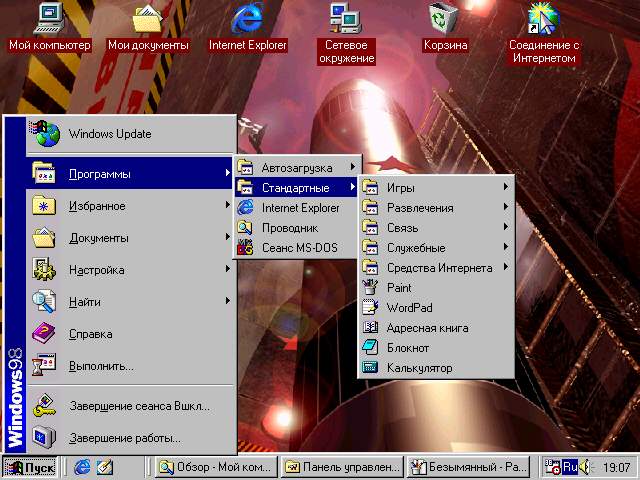Click the Блокнот notepad icon
The width and height of the screenshot is (640, 480).
coord(370,347)
